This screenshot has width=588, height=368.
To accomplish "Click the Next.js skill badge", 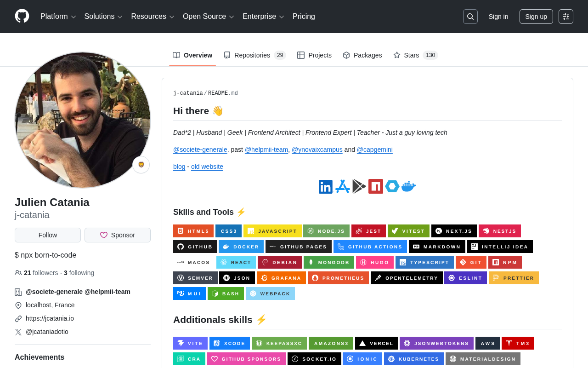I will (454, 231).
